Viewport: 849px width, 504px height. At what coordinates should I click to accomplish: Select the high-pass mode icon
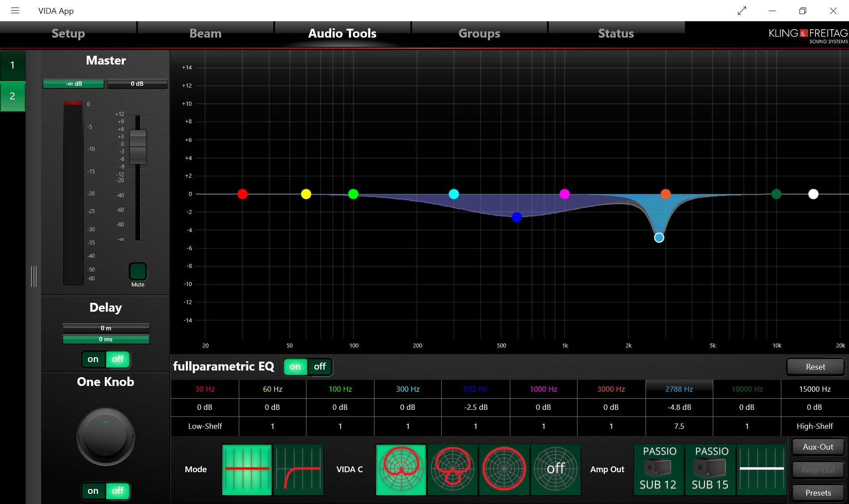(298, 470)
